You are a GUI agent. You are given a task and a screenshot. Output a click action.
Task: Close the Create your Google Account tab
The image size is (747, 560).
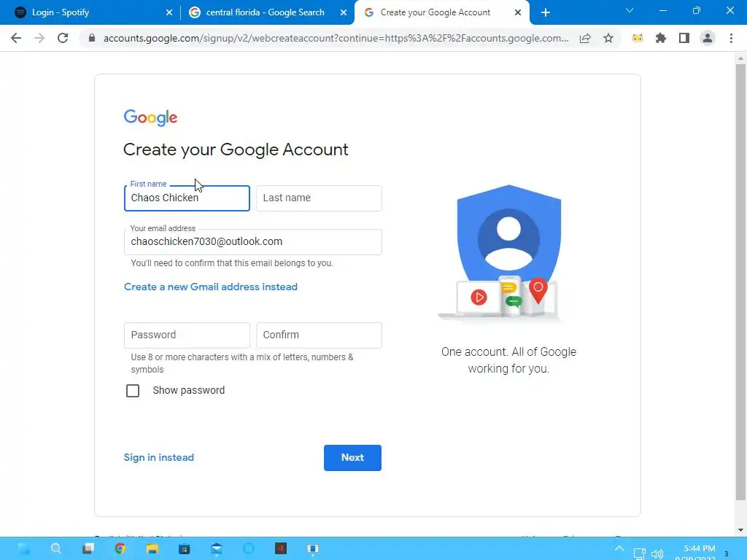coord(518,12)
